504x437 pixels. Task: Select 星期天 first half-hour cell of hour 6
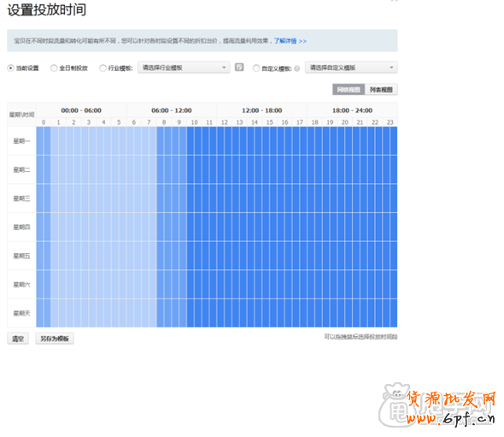tap(130, 313)
